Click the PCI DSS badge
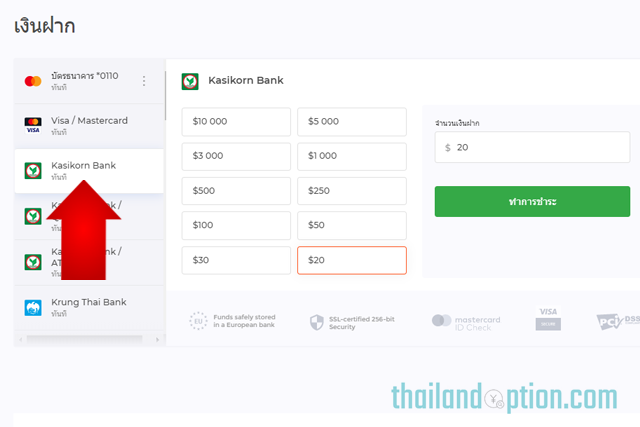Image resolution: width=640 pixels, height=427 pixels. click(618, 322)
